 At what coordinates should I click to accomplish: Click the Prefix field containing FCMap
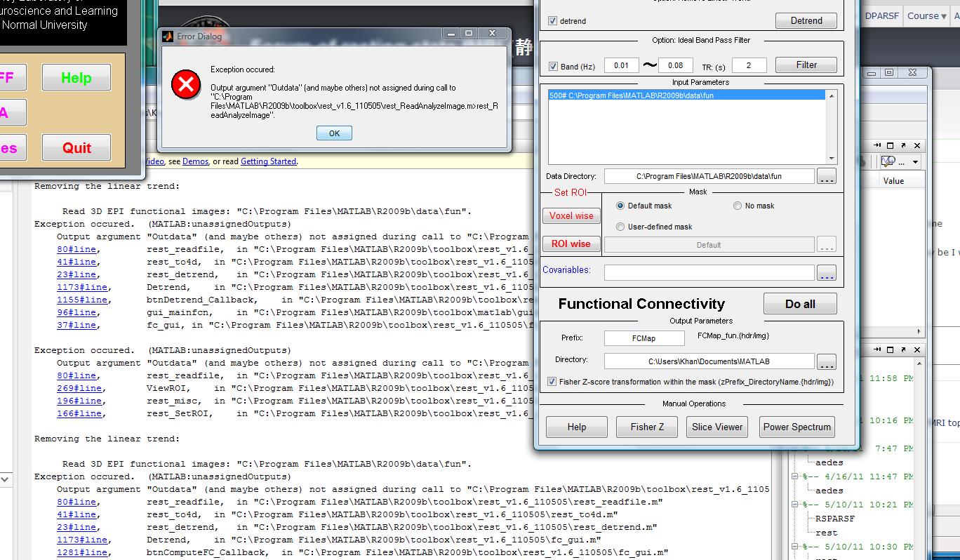tap(644, 338)
